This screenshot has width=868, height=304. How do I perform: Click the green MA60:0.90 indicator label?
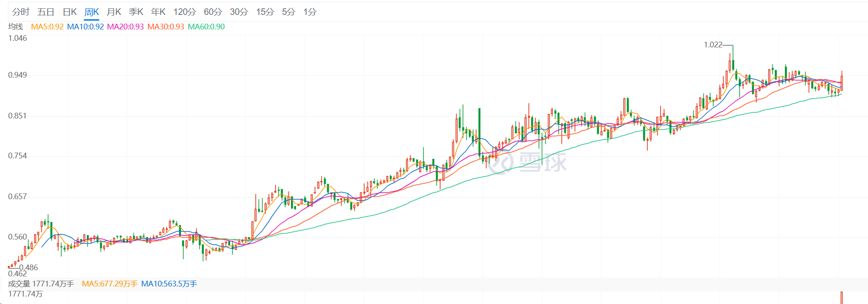pos(206,27)
